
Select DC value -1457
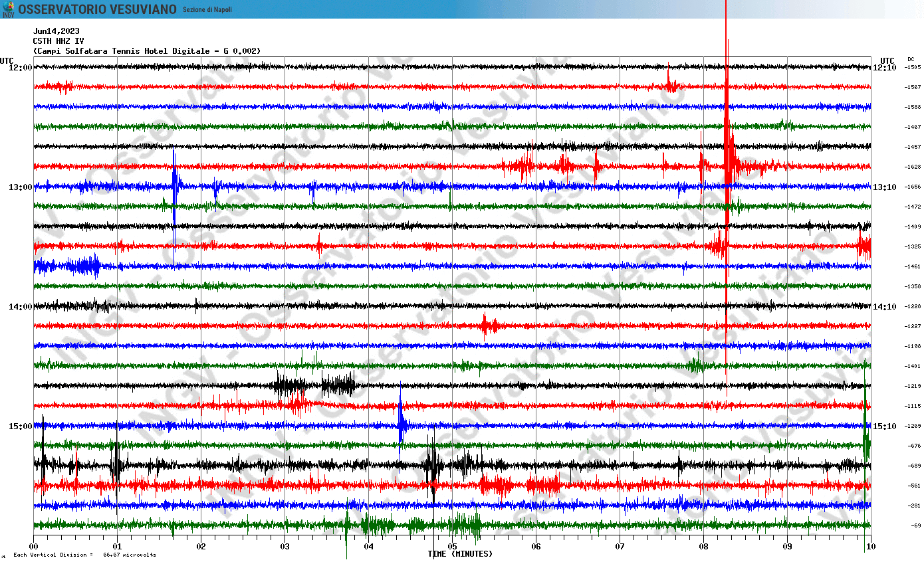pyautogui.click(x=912, y=147)
